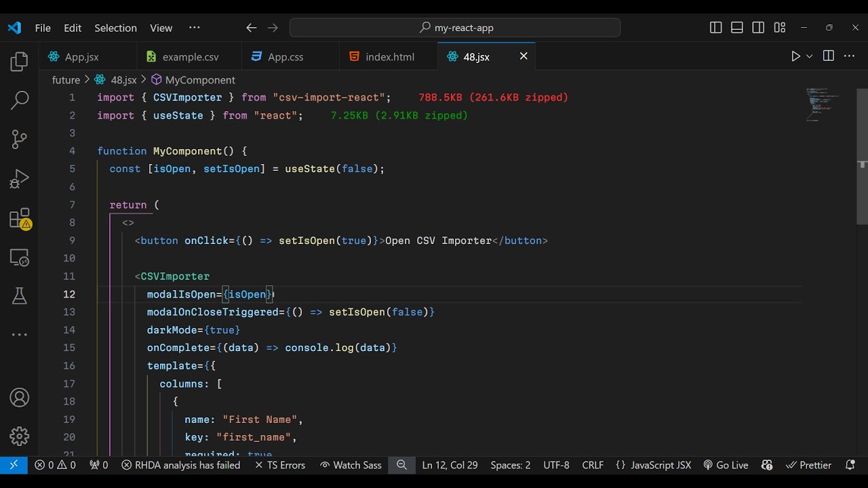Open the Accounts menu
This screenshot has width=868, height=488.
point(19,398)
